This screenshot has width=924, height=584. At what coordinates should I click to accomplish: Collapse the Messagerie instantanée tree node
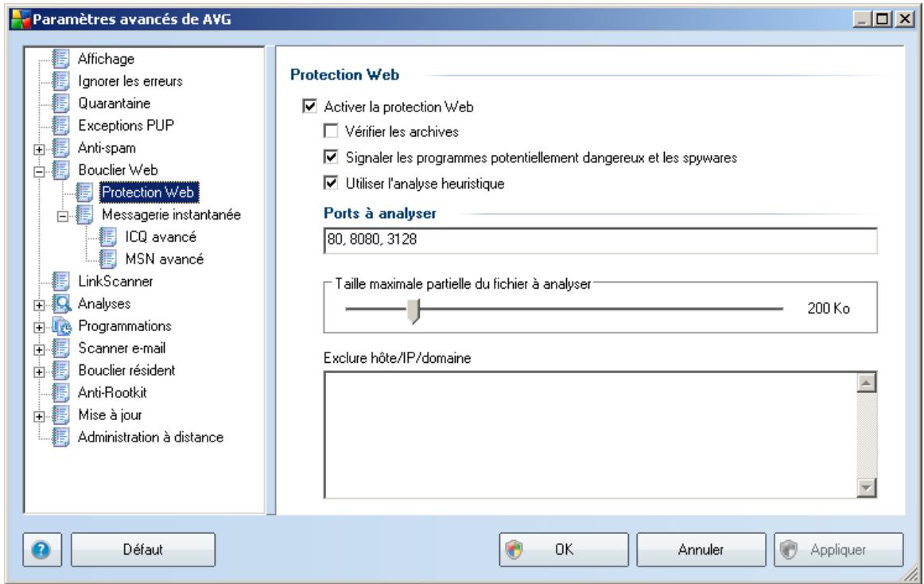click(63, 216)
